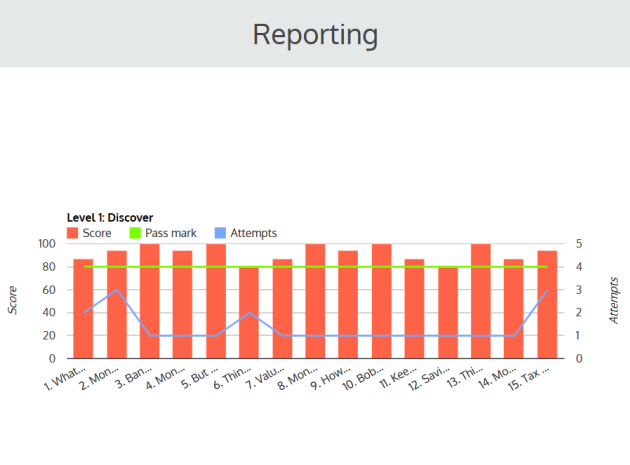The width and height of the screenshot is (630, 465).
Task: Click the Attempts blue legend swatch
Action: point(220,233)
